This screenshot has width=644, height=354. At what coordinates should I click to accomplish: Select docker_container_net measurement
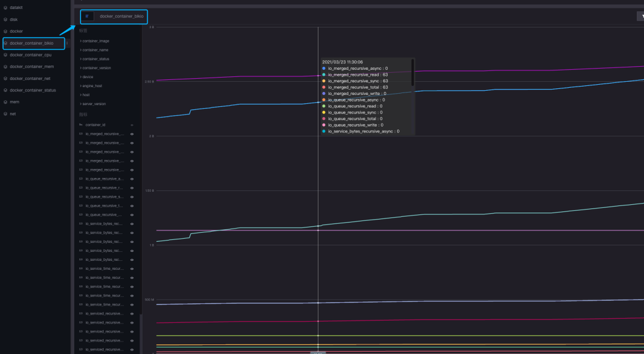[30, 79]
